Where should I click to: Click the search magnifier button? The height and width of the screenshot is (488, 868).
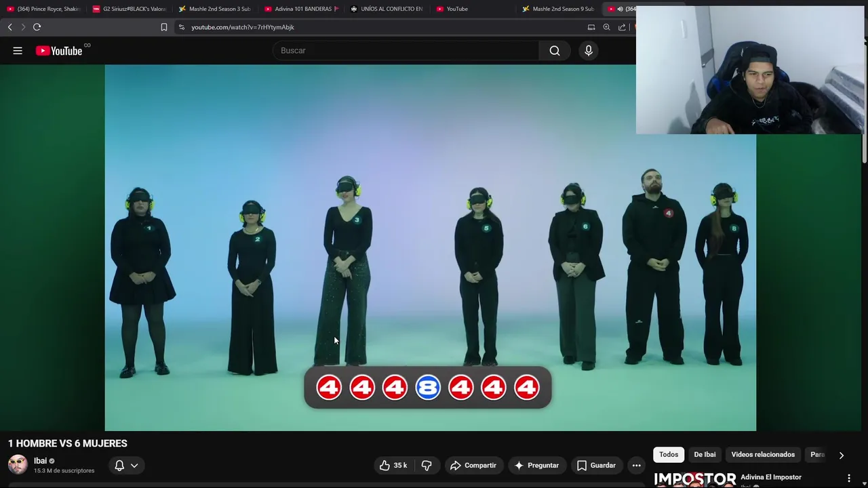coord(555,51)
